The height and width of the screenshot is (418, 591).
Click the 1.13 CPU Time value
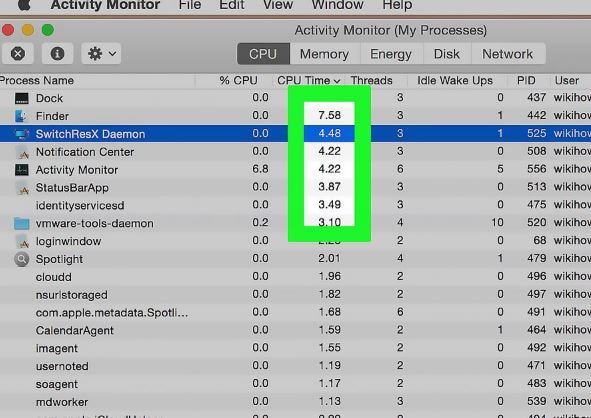click(x=330, y=401)
